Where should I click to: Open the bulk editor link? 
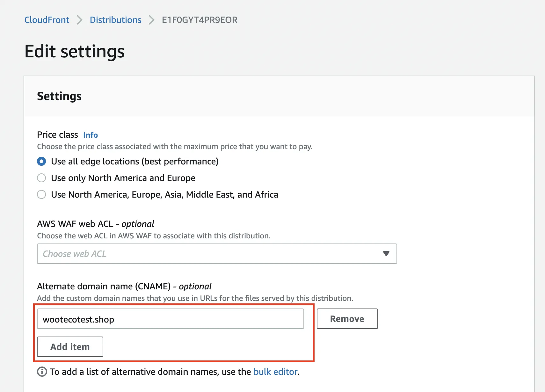point(275,372)
